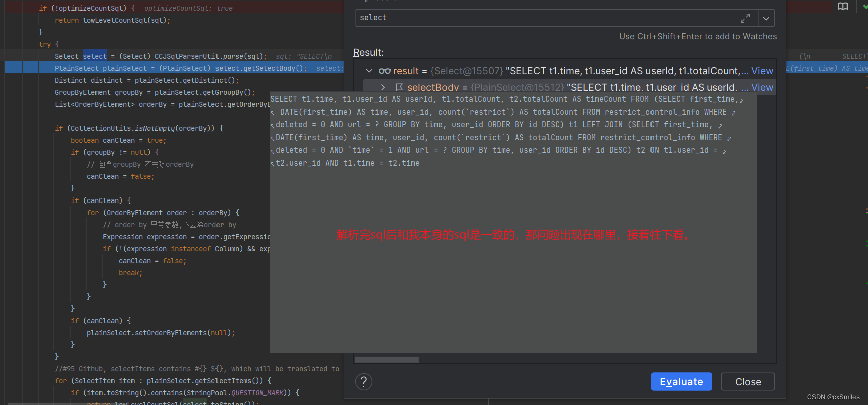Click the 'Result:' label
868x405 pixels.
pyautogui.click(x=369, y=52)
